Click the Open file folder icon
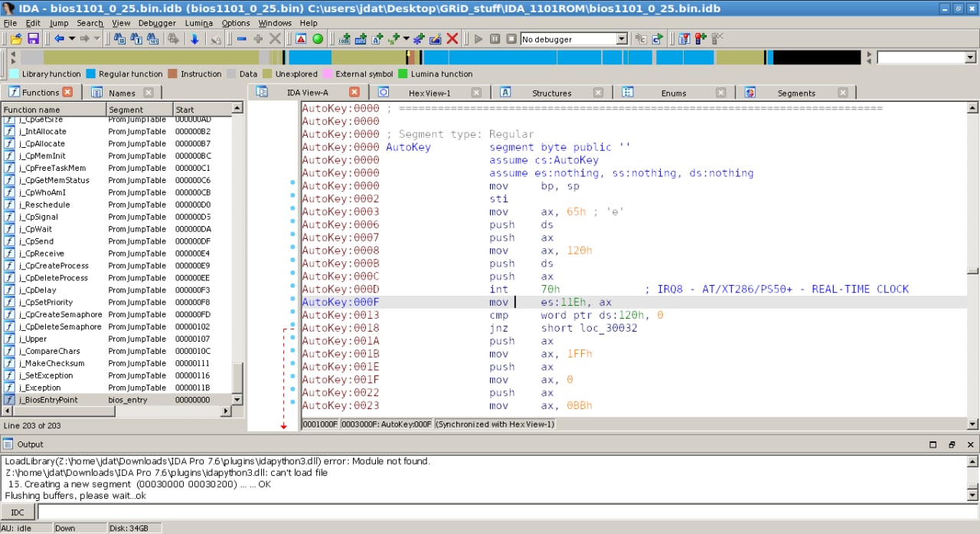This screenshot has height=534, width=980. [x=16, y=39]
